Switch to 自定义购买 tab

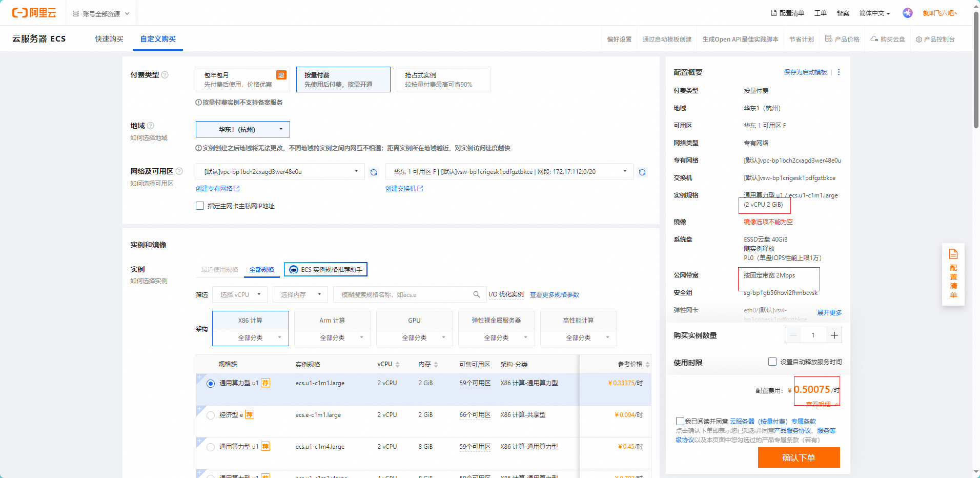(158, 39)
